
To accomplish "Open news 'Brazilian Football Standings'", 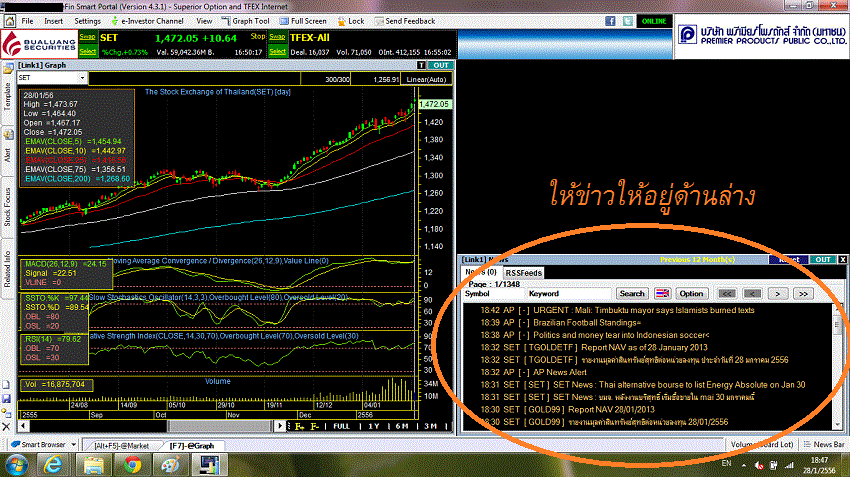I will tap(587, 323).
